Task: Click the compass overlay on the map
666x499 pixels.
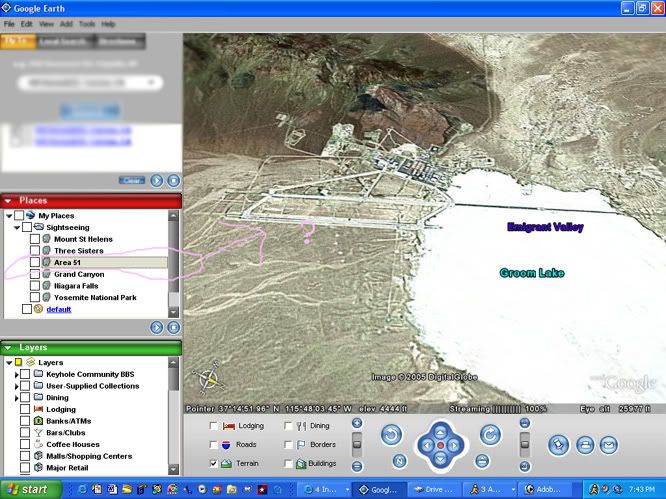Action: pyautogui.click(x=209, y=377)
